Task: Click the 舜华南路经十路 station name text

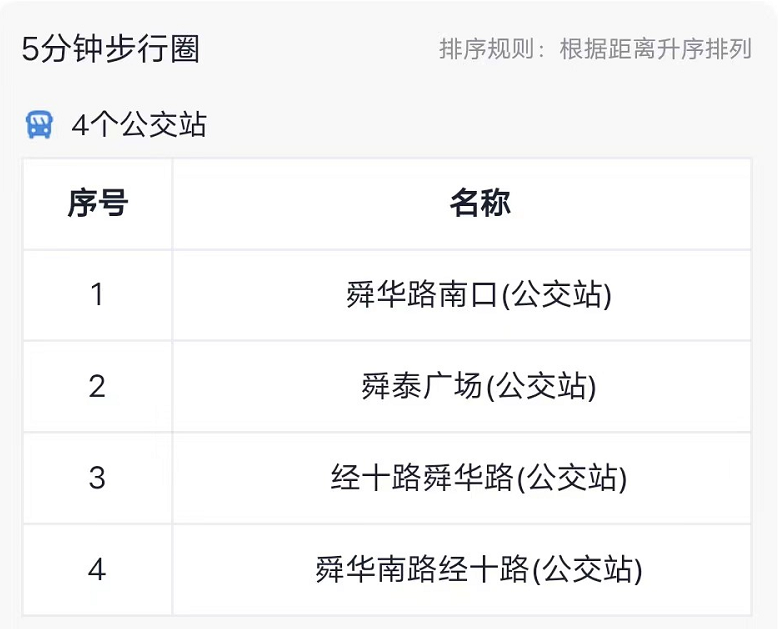Action: pos(422,569)
